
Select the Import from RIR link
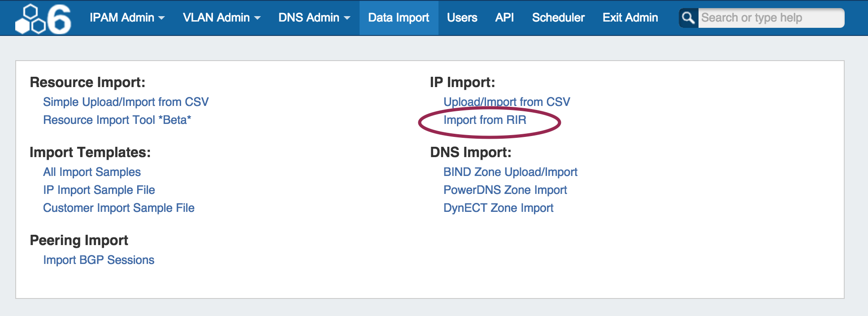tap(485, 120)
